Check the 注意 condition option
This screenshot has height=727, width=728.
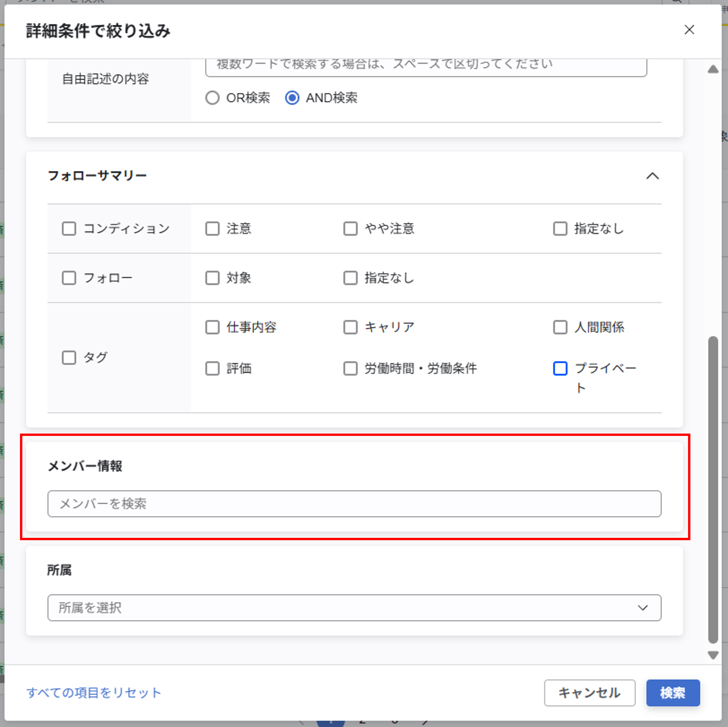(212, 228)
